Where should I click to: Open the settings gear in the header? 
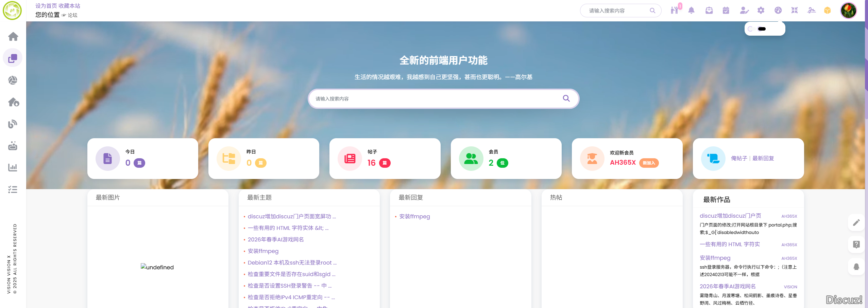tap(761, 11)
